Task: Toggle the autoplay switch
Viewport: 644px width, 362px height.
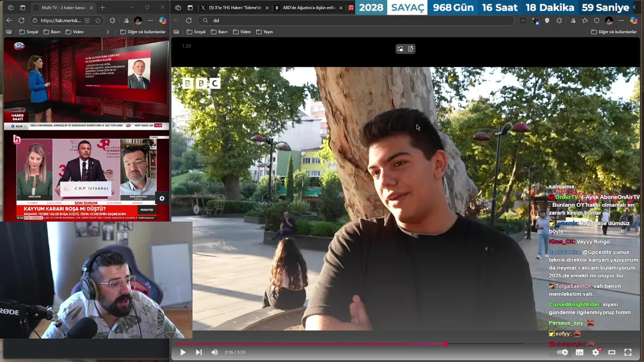Action: [562, 352]
